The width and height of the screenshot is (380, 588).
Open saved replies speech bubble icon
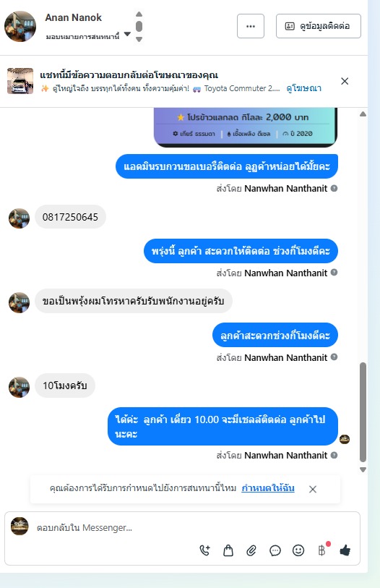coord(275,550)
